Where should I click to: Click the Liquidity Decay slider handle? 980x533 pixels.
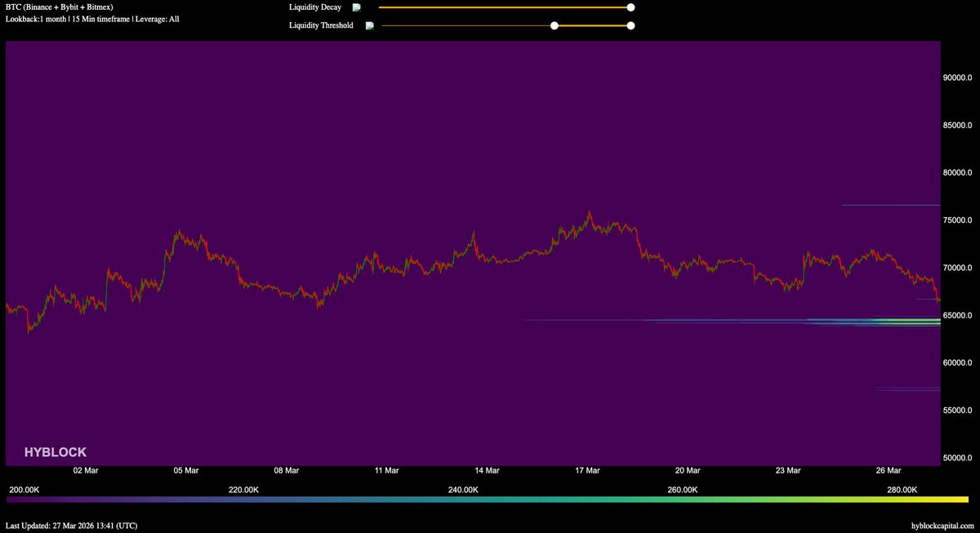coord(630,7)
